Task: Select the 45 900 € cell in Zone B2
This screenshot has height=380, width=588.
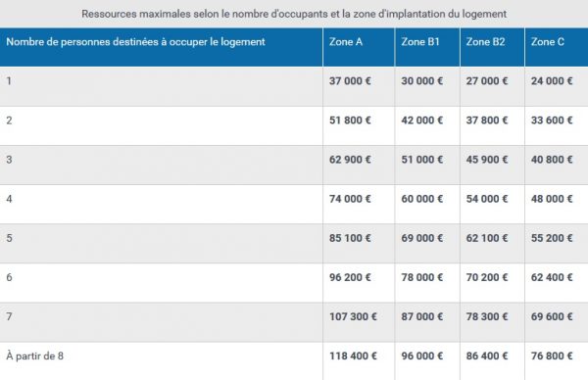Action: coord(492,165)
